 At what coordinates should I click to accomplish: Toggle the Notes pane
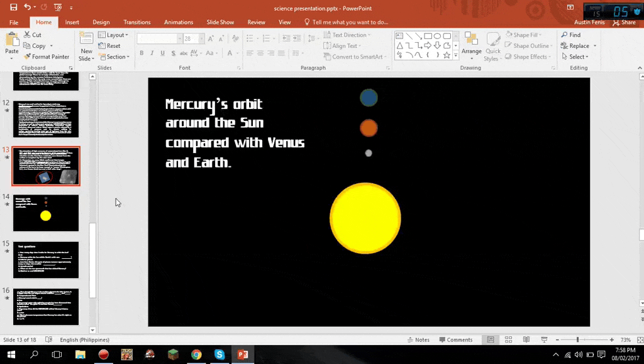coord(418,339)
